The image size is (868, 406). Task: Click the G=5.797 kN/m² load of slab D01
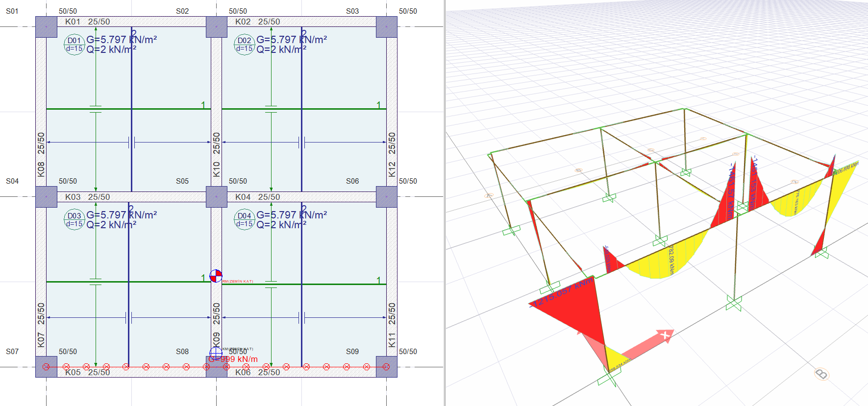122,39
